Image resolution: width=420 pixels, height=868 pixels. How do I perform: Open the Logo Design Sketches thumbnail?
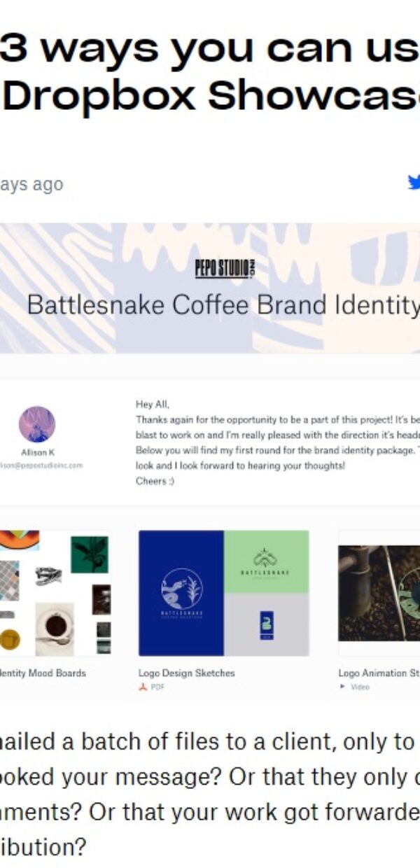(224, 593)
